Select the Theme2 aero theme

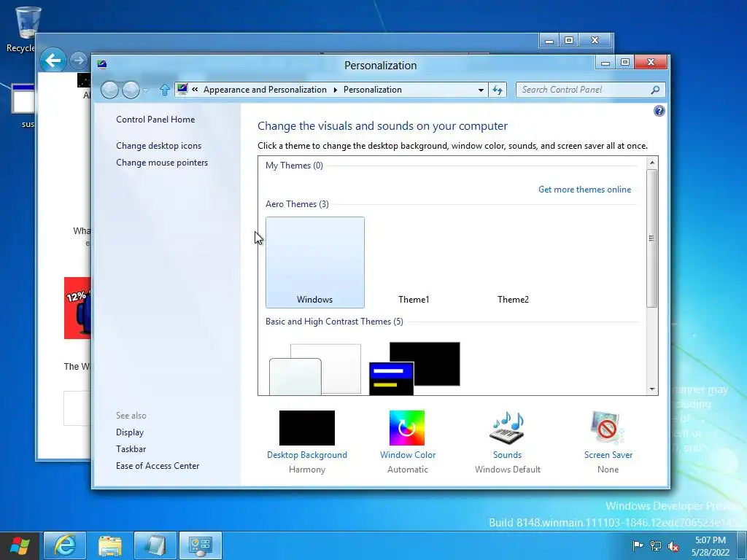click(x=513, y=262)
